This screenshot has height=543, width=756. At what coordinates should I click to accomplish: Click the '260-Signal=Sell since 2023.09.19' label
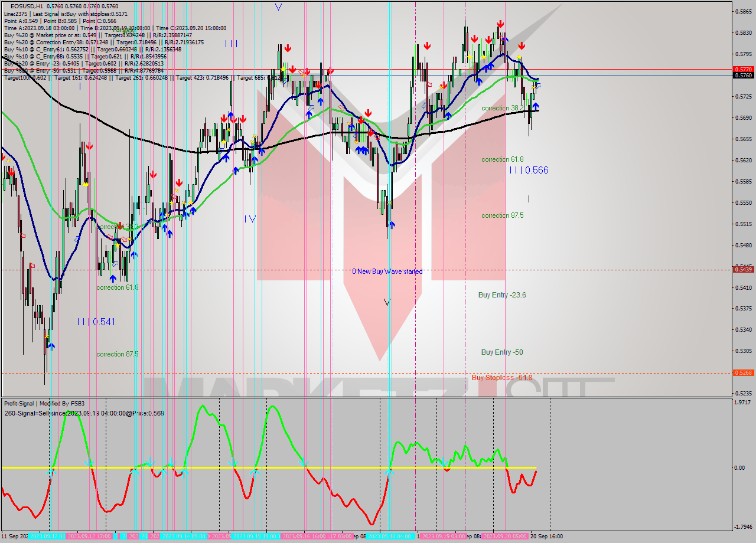tap(84, 413)
